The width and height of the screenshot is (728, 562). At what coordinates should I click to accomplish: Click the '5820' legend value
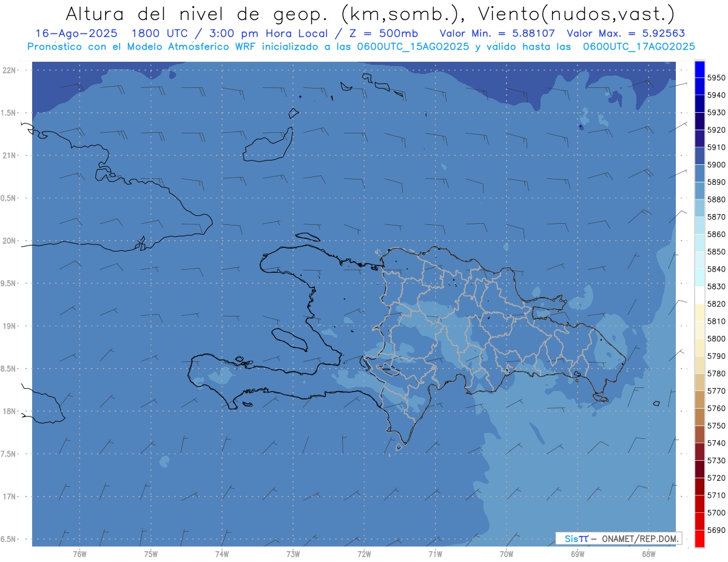click(x=716, y=304)
